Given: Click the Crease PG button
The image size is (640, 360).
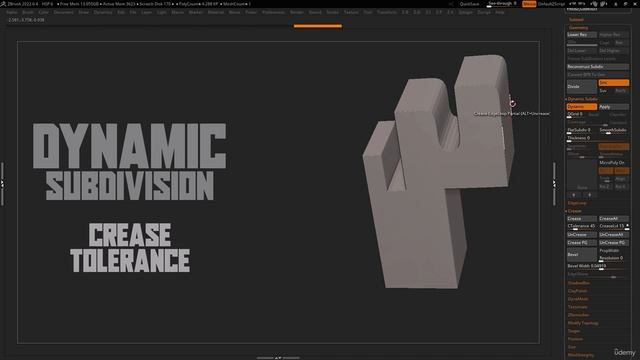Looking at the screenshot, I should pyautogui.click(x=582, y=243).
